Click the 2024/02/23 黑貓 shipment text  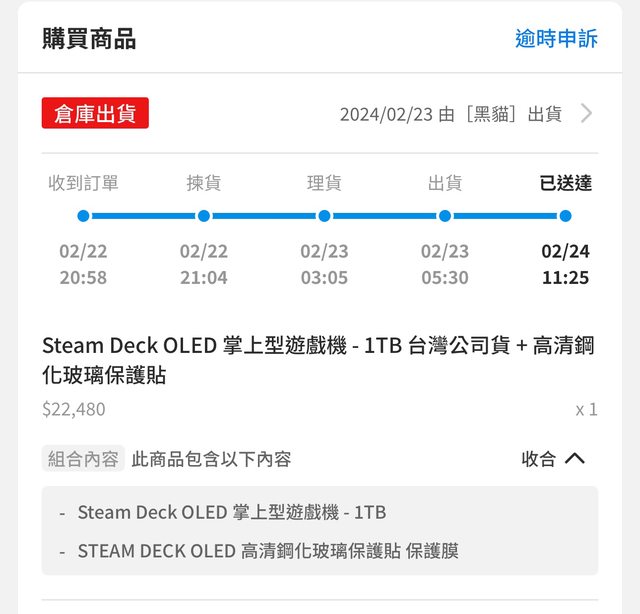450,114
